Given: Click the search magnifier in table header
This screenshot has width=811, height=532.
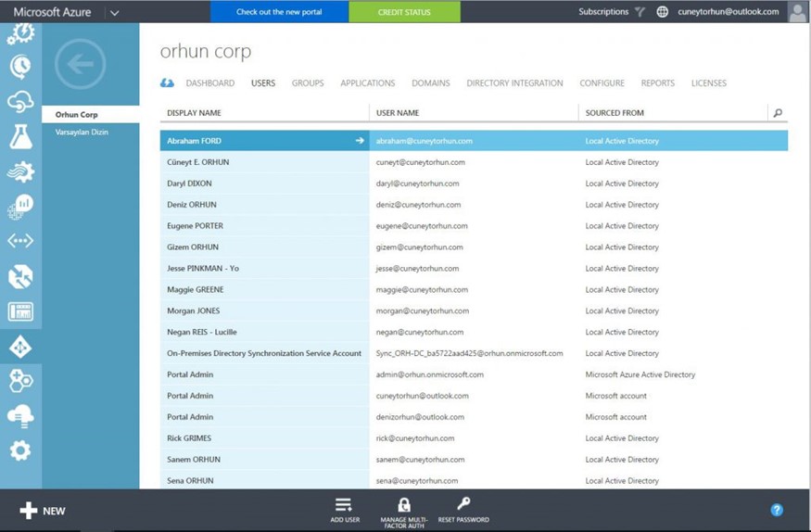Looking at the screenshot, I should [x=778, y=113].
